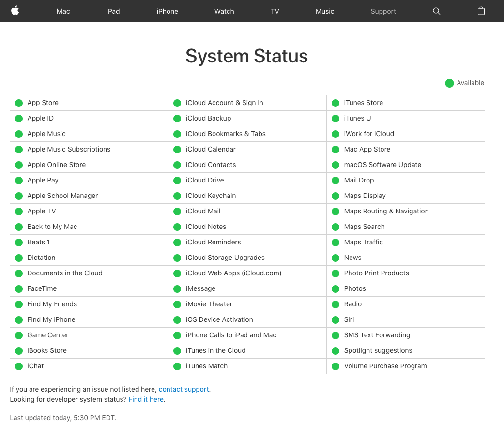Click the SMS Text Forwarding entry
504x440 pixels.
(377, 335)
